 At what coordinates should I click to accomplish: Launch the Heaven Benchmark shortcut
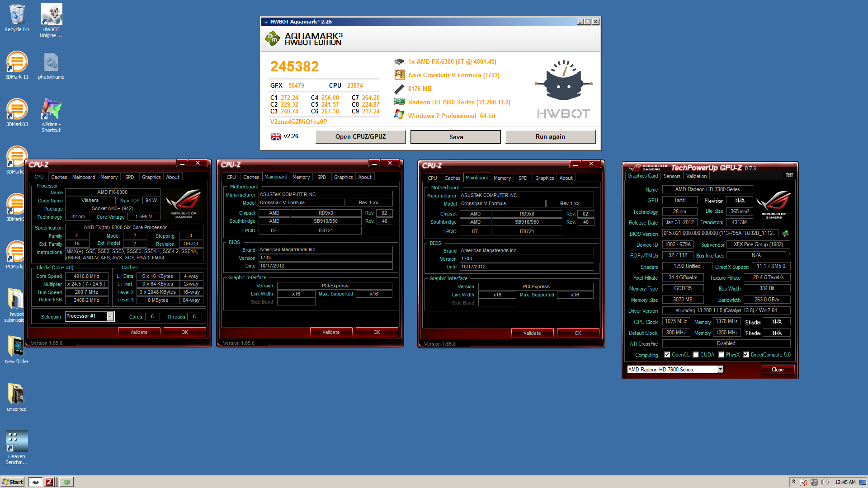(17, 447)
